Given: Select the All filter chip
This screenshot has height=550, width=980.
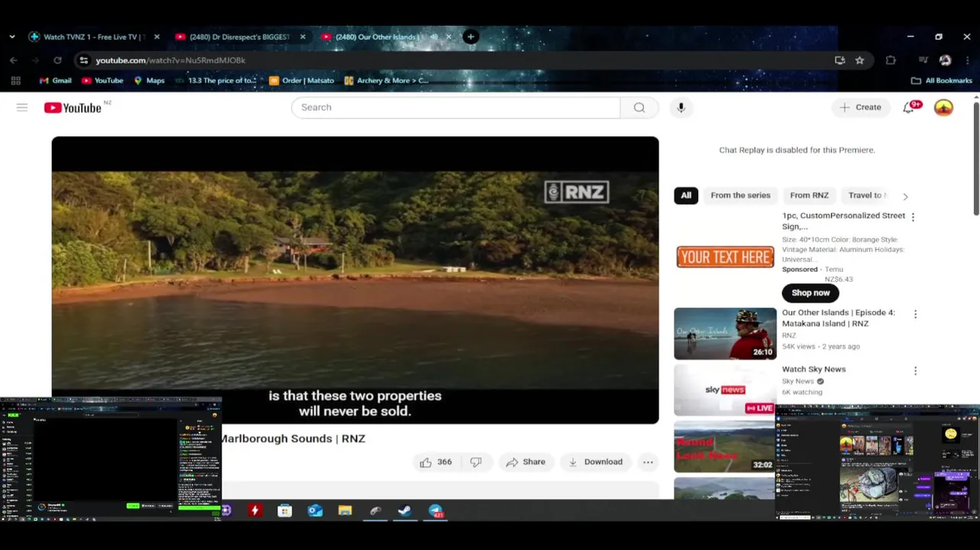Looking at the screenshot, I should [x=686, y=196].
